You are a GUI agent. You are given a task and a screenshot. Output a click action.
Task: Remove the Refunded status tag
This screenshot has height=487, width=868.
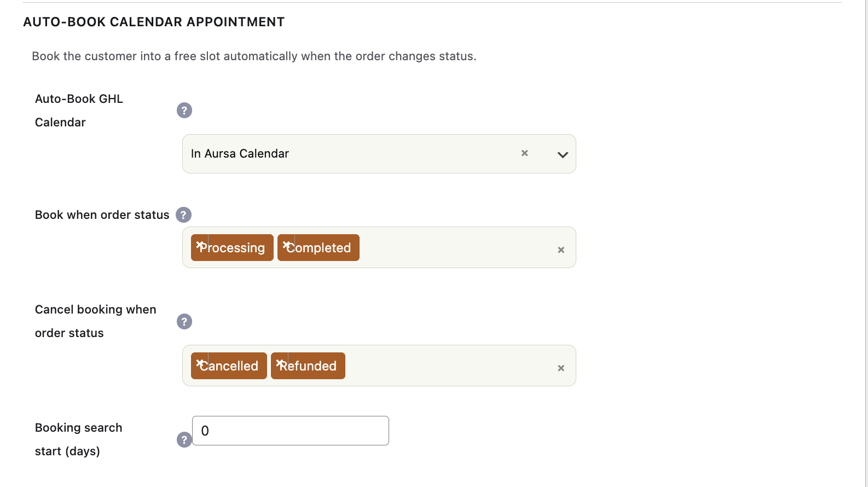(280, 363)
